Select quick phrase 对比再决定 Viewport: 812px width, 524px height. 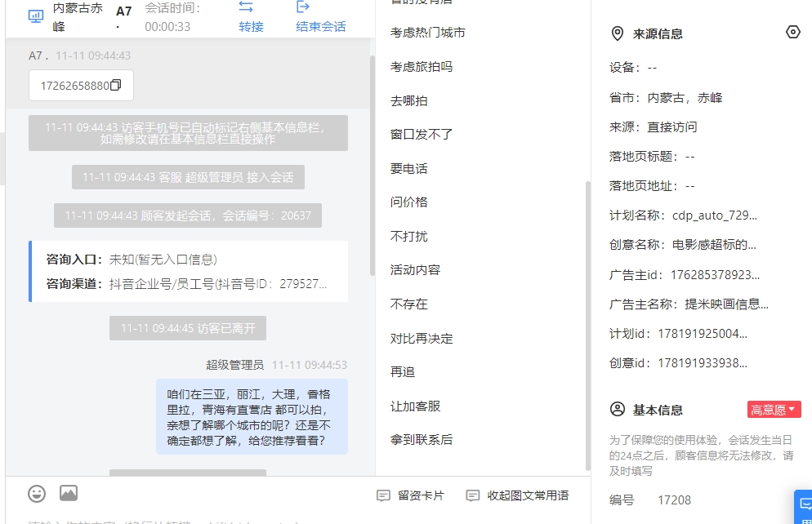pos(422,338)
